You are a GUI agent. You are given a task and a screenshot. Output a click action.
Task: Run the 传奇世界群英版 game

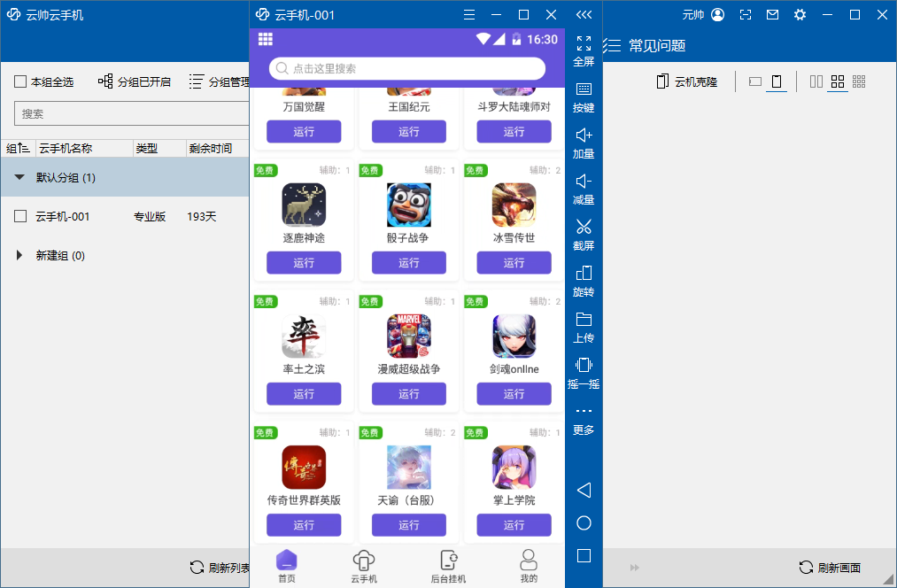(304, 524)
